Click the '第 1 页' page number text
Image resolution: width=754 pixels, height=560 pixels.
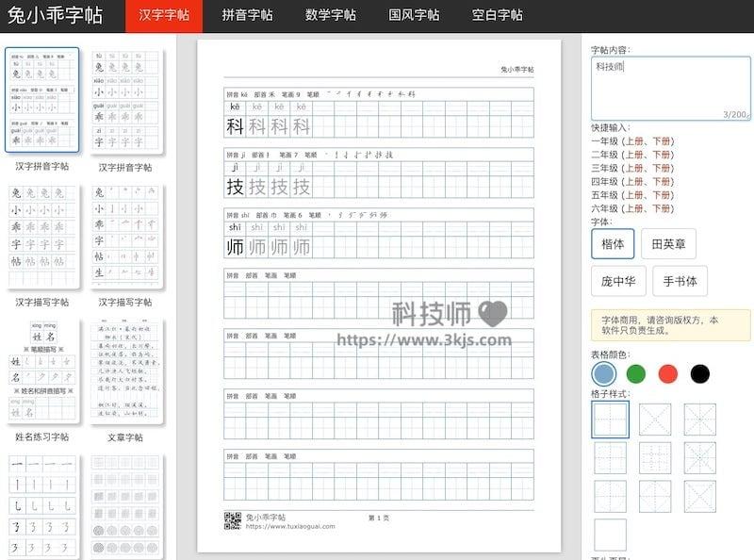(x=379, y=519)
